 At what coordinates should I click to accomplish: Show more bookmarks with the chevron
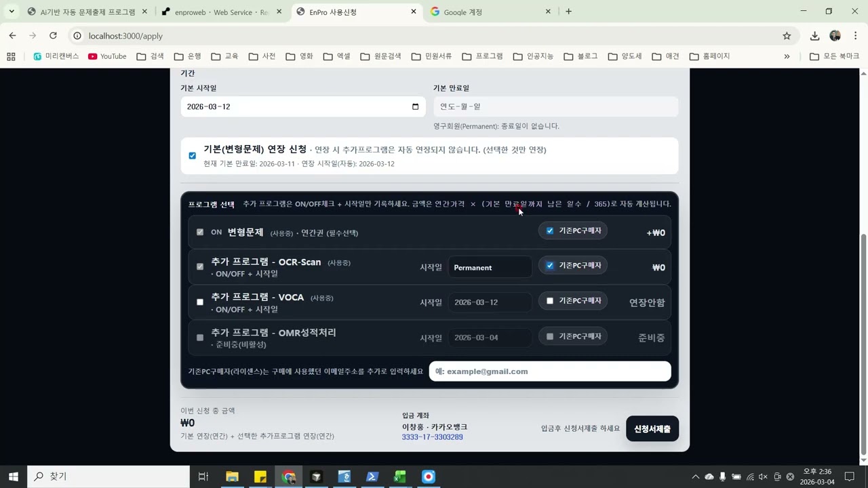click(787, 56)
